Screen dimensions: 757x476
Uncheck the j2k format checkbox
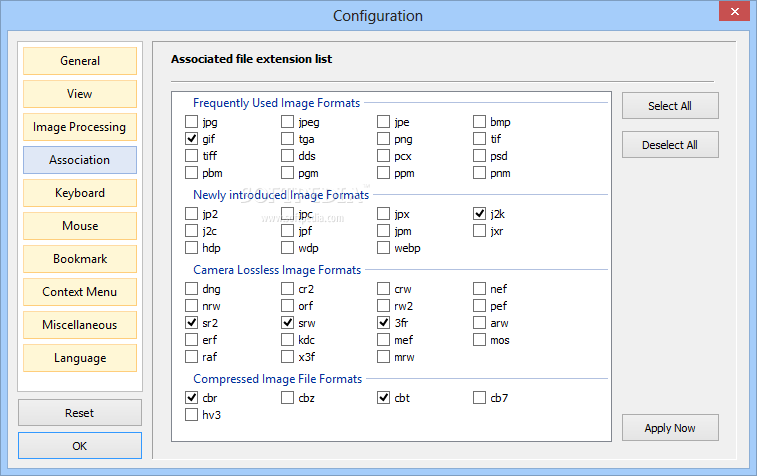coord(479,213)
